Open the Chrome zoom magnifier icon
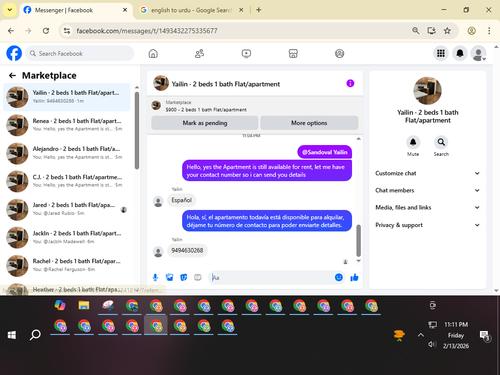The width and height of the screenshot is (500, 375). [416, 31]
